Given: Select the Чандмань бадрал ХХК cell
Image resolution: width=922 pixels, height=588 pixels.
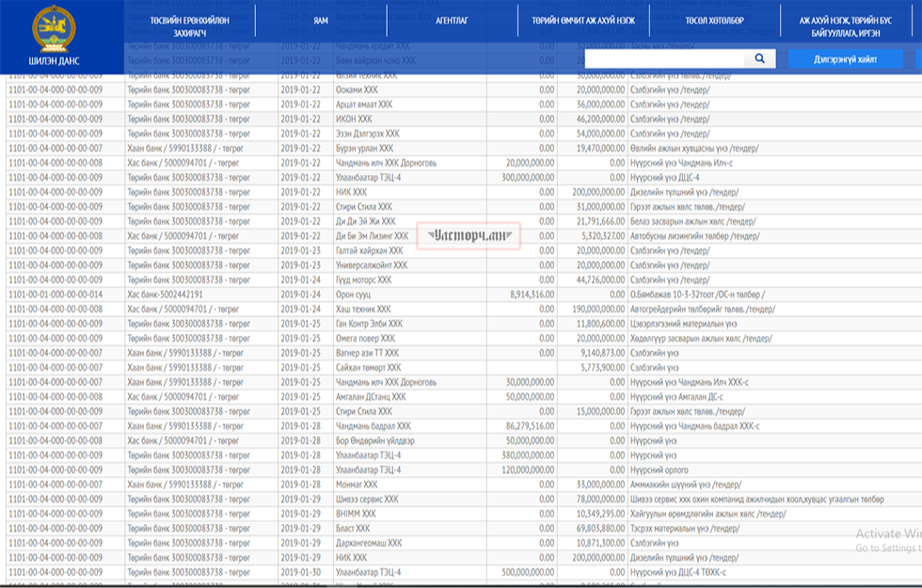Looking at the screenshot, I should [x=374, y=426].
